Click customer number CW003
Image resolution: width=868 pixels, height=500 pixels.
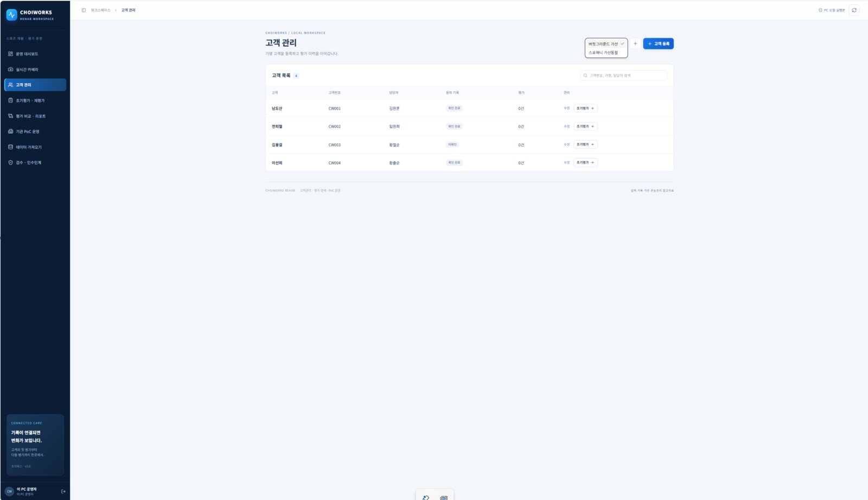pyautogui.click(x=335, y=145)
